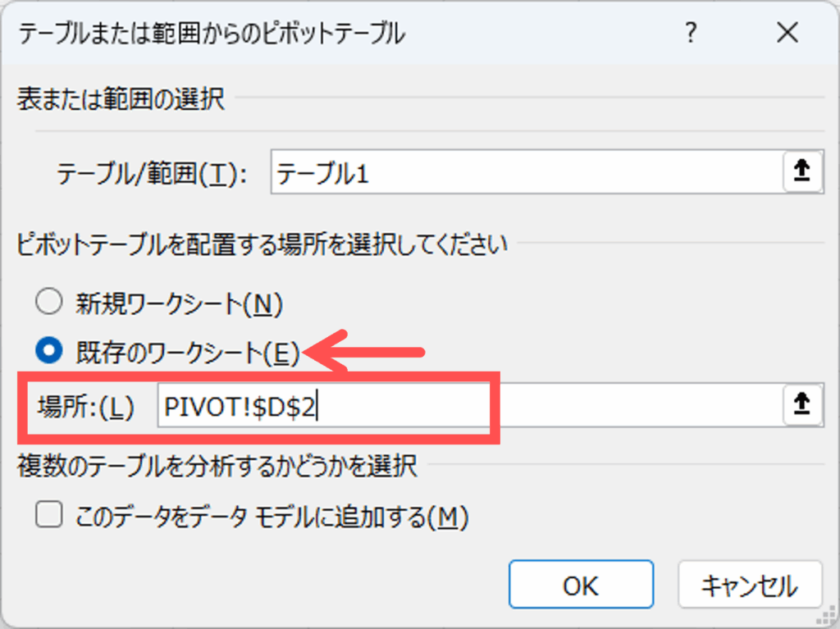Viewport: 840px width, 629px height.
Task: Click the 新規ワークシート(N) option text
Action: [x=178, y=304]
